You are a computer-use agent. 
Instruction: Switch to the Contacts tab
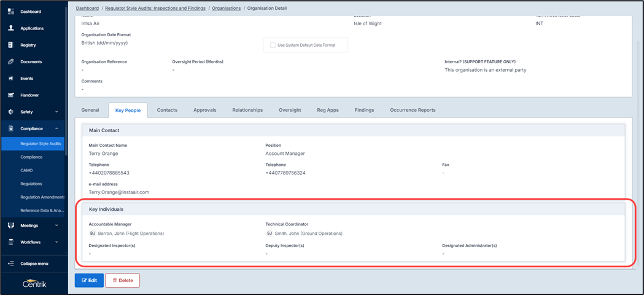point(167,110)
